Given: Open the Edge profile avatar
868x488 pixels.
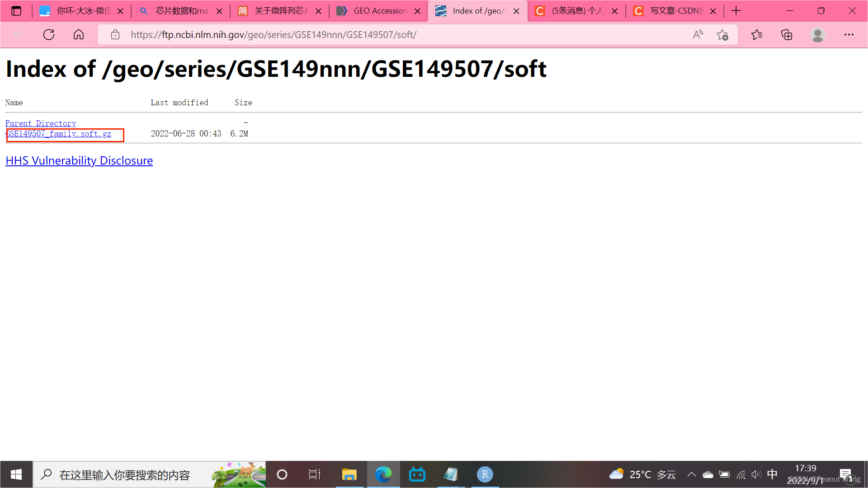Looking at the screenshot, I should tap(818, 34).
